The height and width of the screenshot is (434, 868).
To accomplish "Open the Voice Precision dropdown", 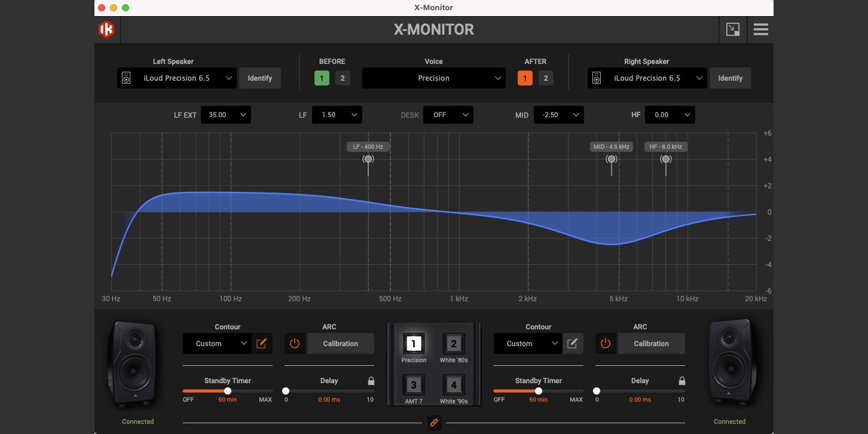I will tap(434, 78).
